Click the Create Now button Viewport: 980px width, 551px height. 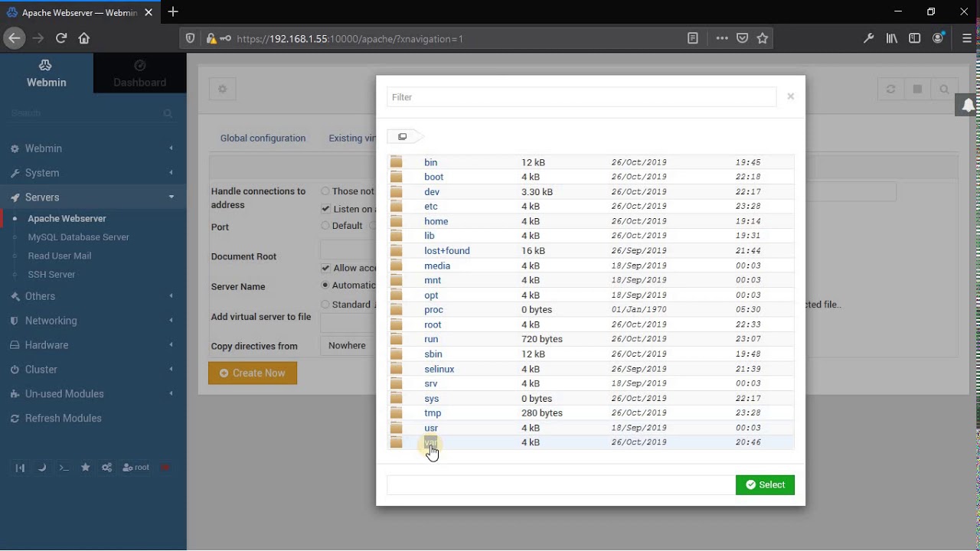click(x=252, y=373)
